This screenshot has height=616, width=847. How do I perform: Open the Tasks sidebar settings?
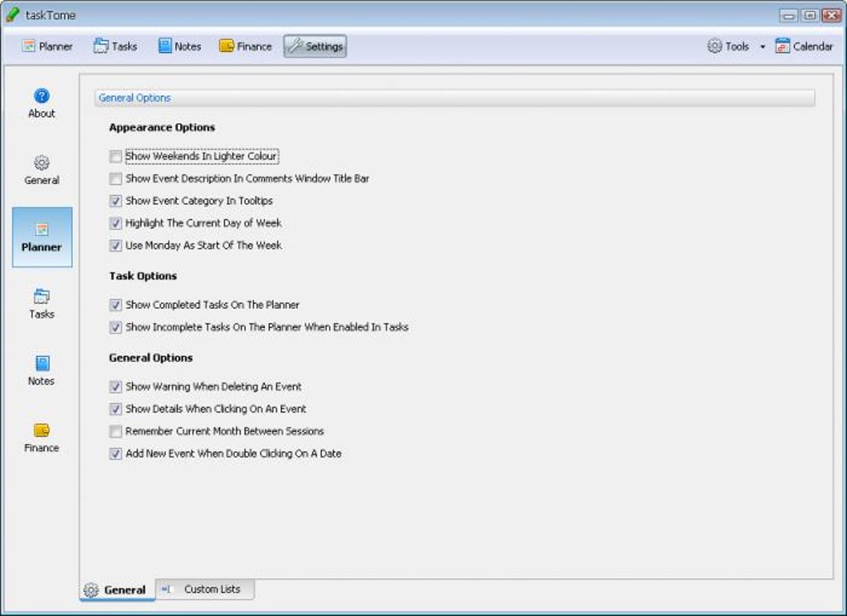tap(42, 304)
